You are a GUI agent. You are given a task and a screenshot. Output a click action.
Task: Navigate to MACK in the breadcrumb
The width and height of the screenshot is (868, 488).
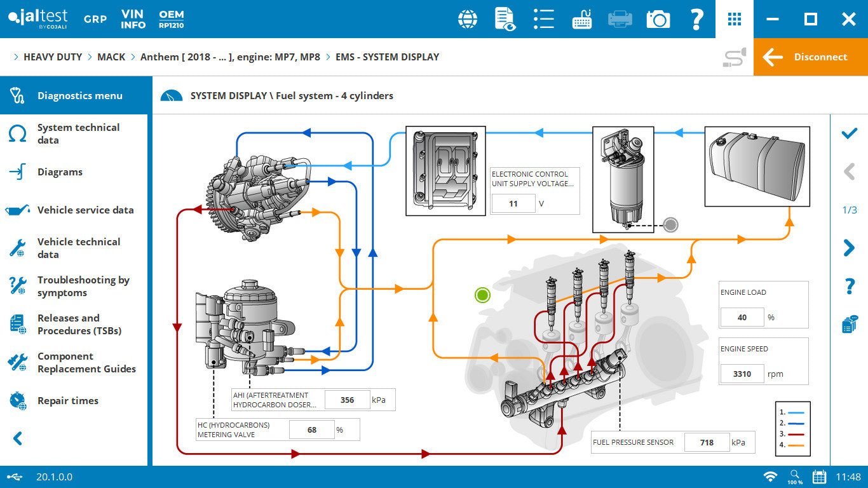(x=111, y=57)
